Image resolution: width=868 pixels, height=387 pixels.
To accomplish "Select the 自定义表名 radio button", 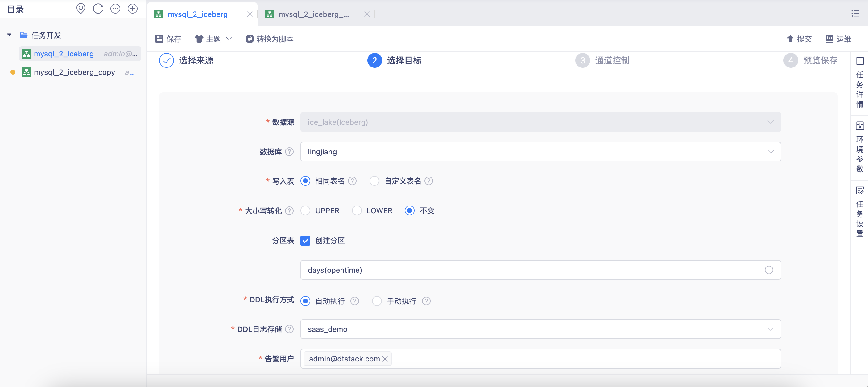I will pyautogui.click(x=374, y=181).
